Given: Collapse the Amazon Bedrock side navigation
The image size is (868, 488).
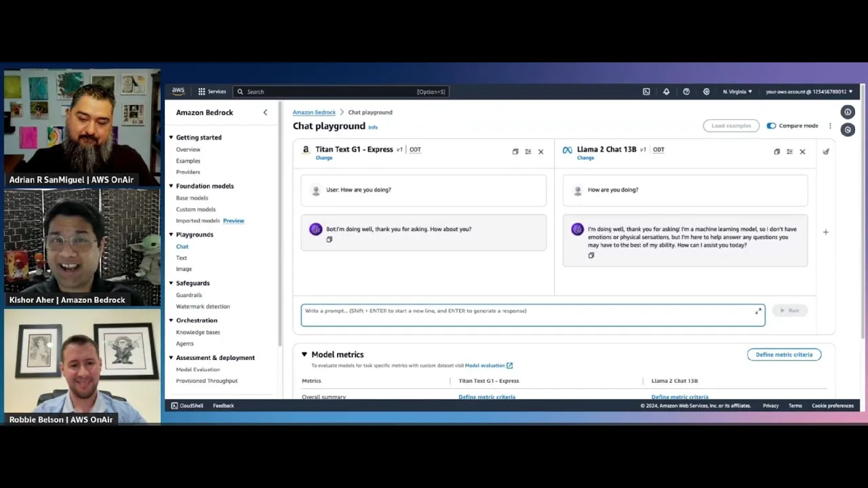Looking at the screenshot, I should point(265,113).
